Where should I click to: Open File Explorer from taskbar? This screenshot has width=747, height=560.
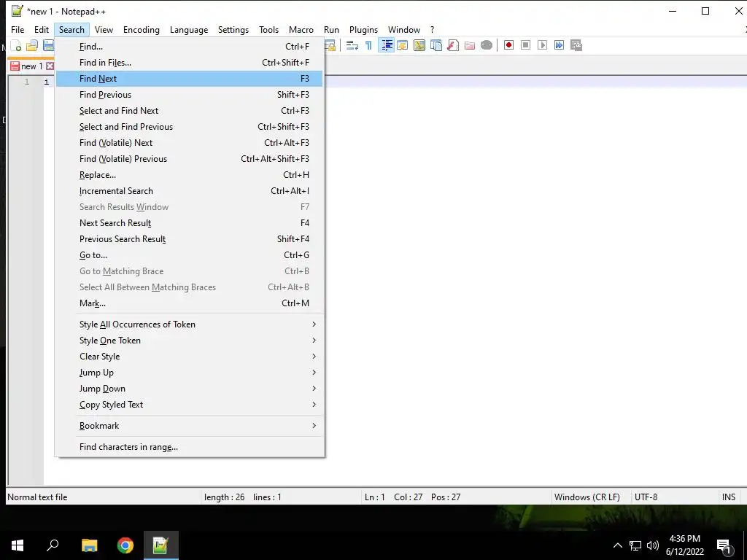point(89,545)
